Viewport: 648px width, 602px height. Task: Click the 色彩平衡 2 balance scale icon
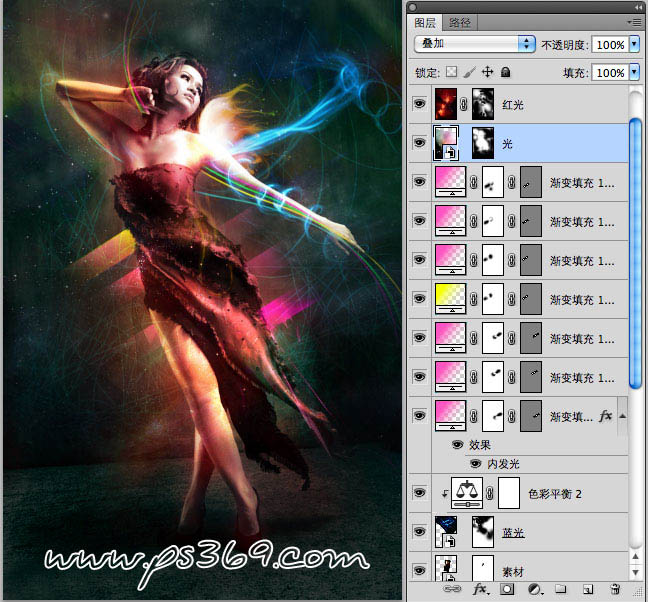click(467, 493)
